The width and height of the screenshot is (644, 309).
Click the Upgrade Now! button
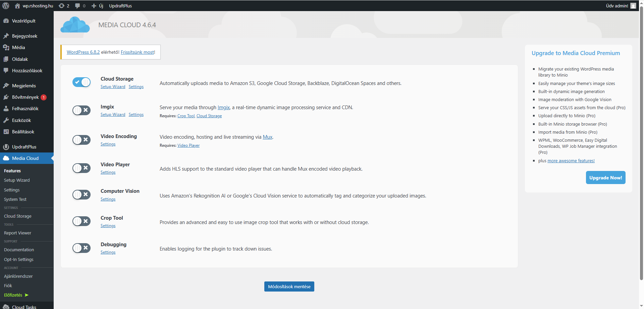(605, 178)
